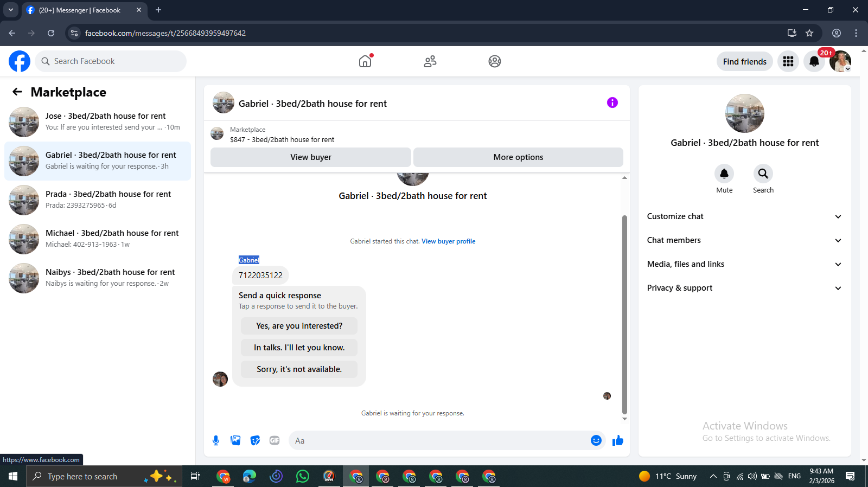Mute the conversation with the bell icon
Image resolution: width=868 pixels, height=487 pixels.
coord(724,174)
